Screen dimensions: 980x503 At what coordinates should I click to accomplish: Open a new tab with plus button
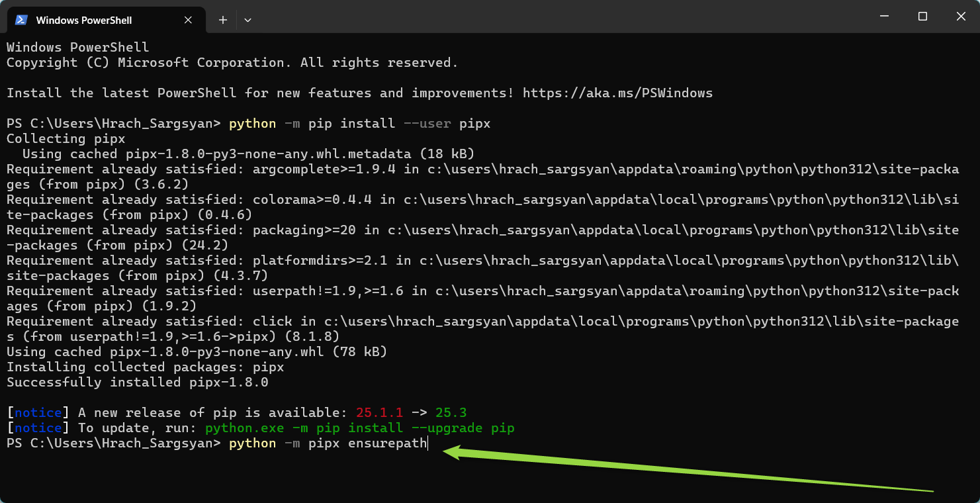pyautogui.click(x=223, y=20)
